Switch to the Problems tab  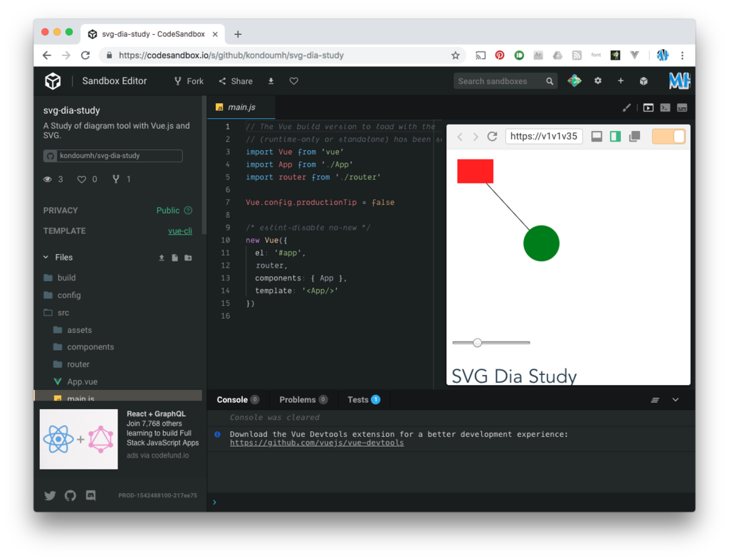303,400
